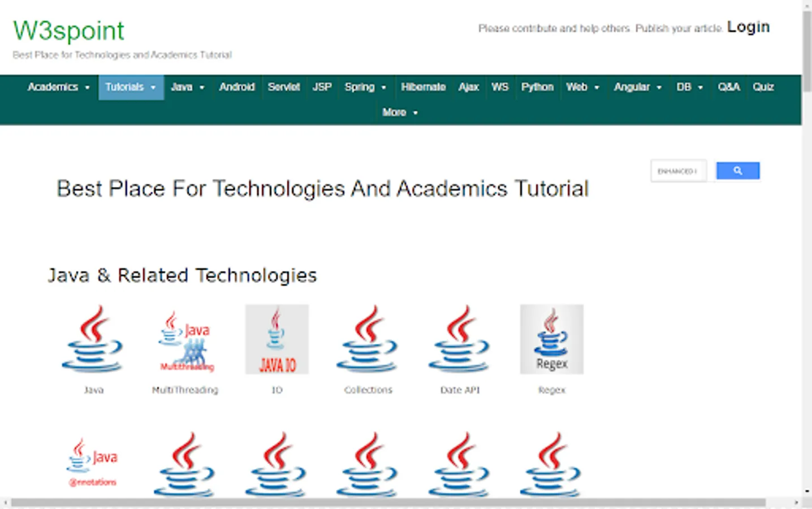Expand the Academics dropdown menu
Viewport: 812px width, 509px height.
pos(59,87)
